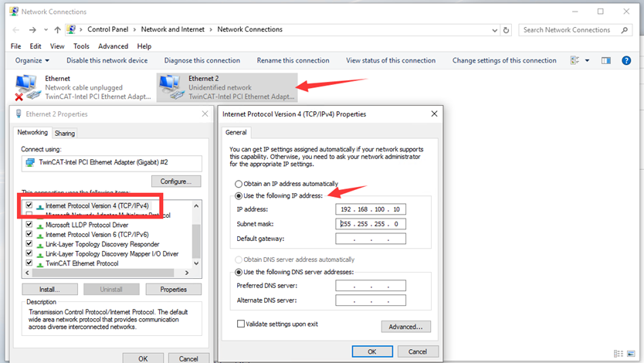Click View status of this connection
The width and height of the screenshot is (644, 363).
tap(391, 60)
